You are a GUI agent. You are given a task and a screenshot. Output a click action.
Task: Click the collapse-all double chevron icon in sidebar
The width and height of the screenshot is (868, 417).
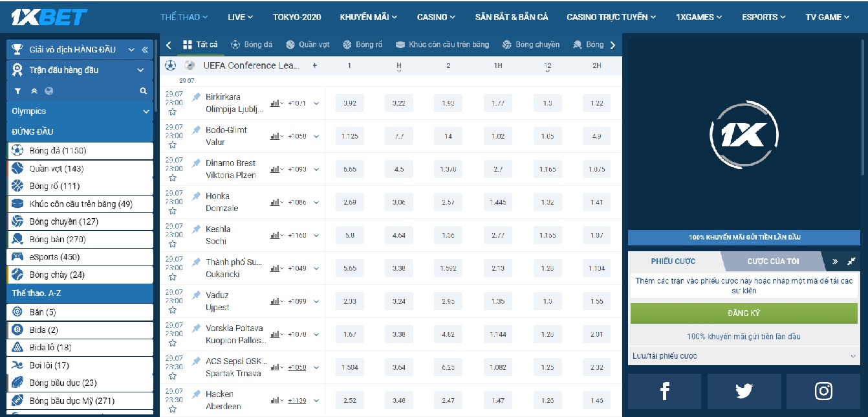[34, 91]
